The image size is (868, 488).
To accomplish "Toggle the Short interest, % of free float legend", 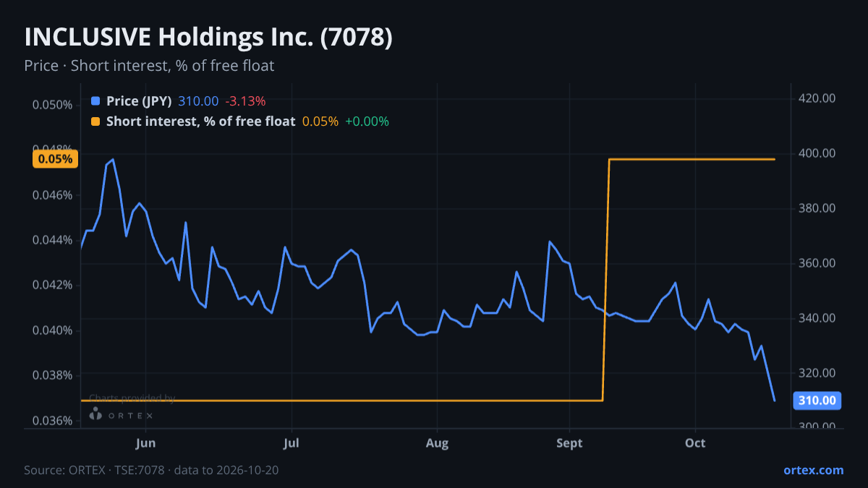I will pos(200,121).
